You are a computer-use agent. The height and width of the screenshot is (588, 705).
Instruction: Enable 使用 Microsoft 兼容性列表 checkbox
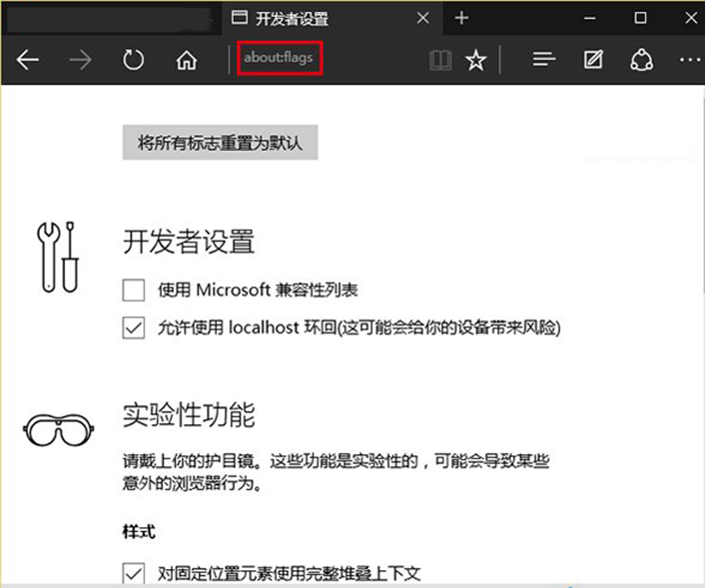click(x=134, y=291)
